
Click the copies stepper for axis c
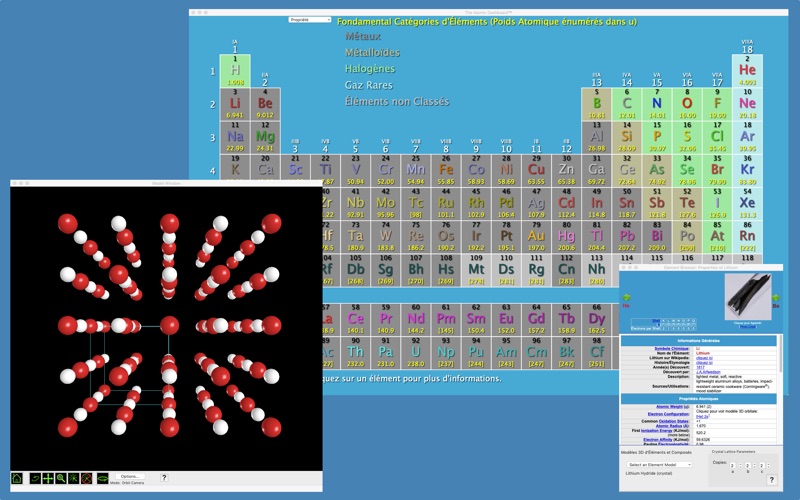(768, 466)
